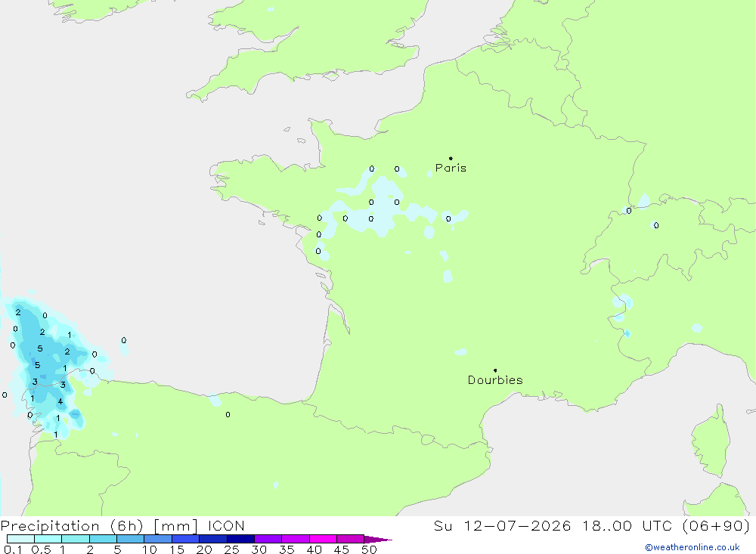Select the Paris city dot marker
756x554 pixels.
click(451, 158)
